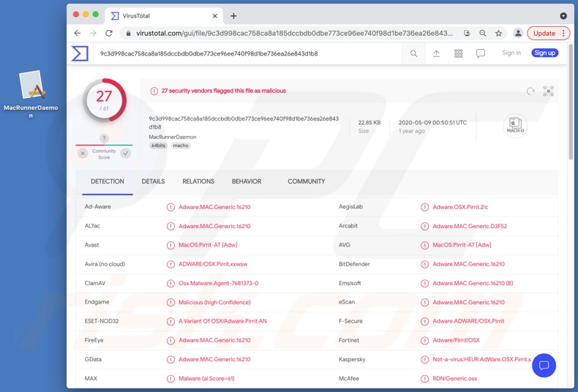Vote malicious with the X community icon
Image resolution: width=578 pixels, height=392 pixels.
pos(83,154)
